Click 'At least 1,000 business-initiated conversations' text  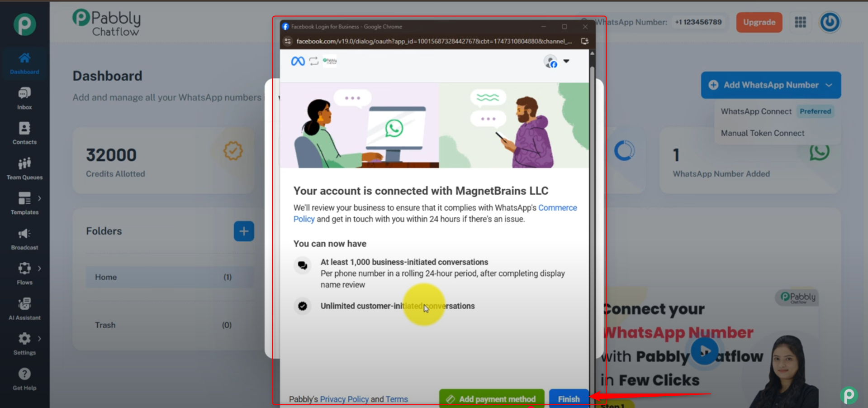[x=404, y=262]
